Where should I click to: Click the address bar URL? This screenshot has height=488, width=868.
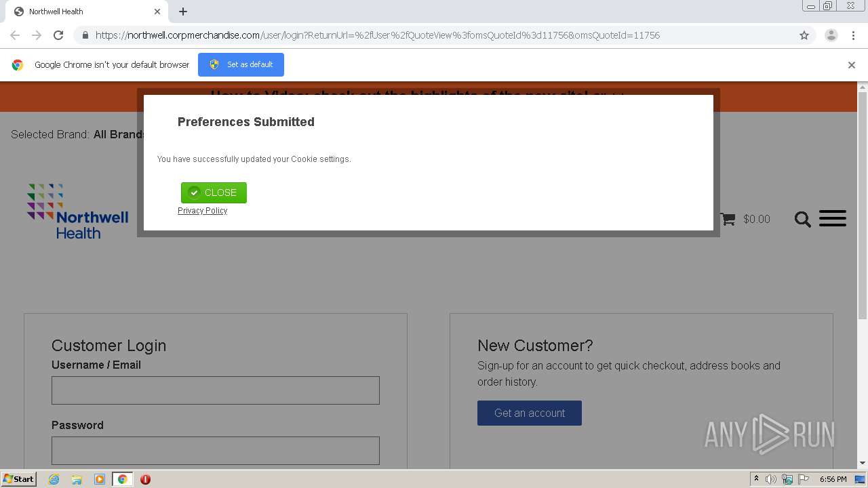[377, 35]
